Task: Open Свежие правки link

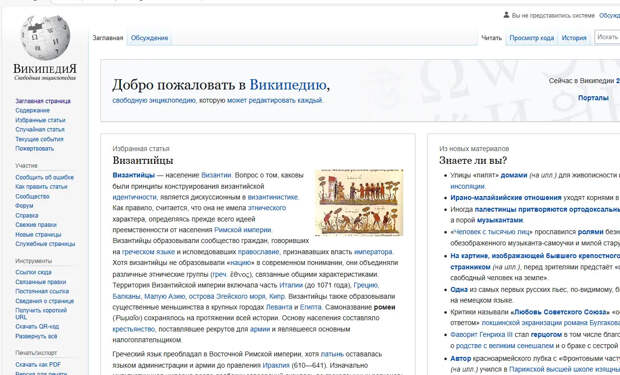Action: tap(36, 225)
